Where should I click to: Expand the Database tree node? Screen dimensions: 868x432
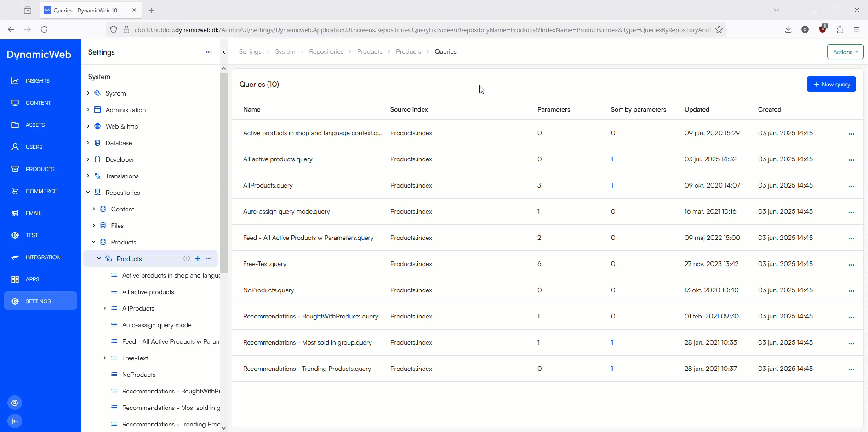coord(88,143)
